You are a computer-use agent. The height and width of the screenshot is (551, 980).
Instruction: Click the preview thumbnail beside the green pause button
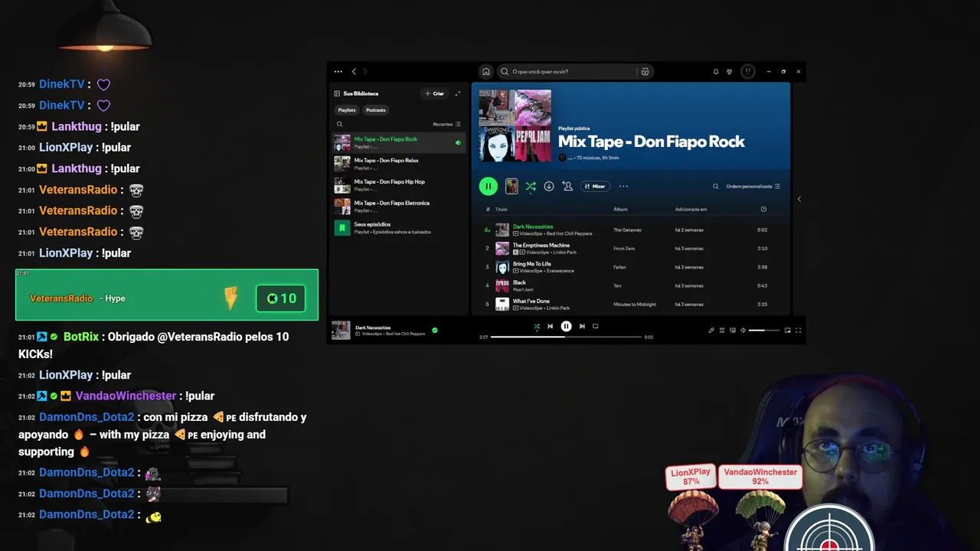tap(511, 186)
